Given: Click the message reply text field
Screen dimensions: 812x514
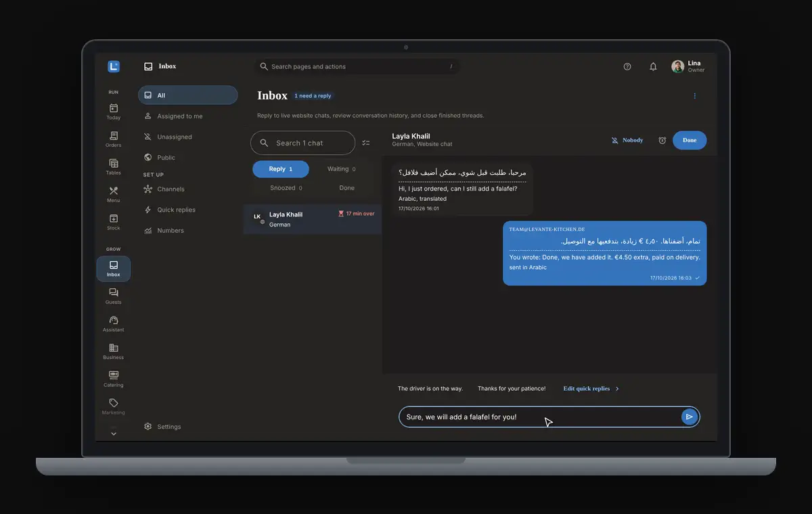Looking at the screenshot, I should (x=540, y=417).
